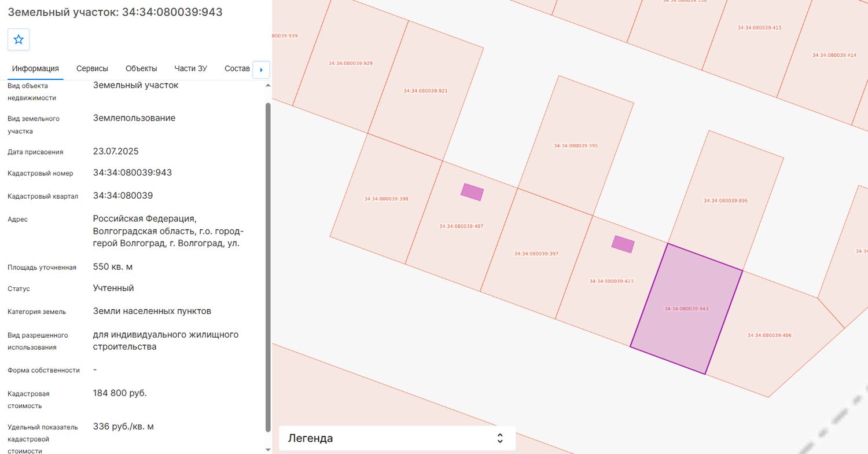Click the scrollbar down arrow in info panel
Screen dimensions: 868x454
point(267,449)
